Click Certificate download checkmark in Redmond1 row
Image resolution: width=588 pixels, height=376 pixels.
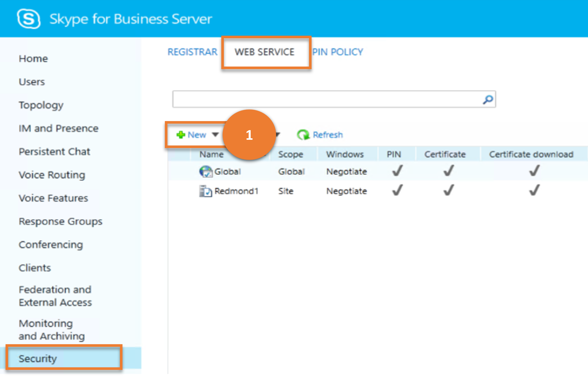point(534,190)
